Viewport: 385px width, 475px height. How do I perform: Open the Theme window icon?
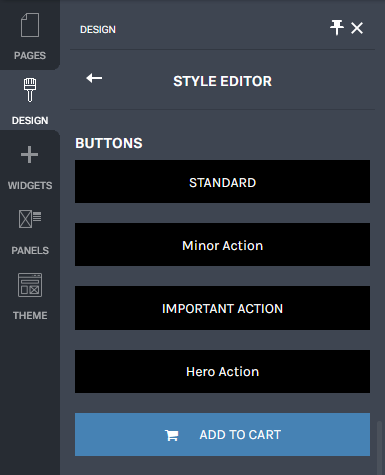(x=30, y=285)
